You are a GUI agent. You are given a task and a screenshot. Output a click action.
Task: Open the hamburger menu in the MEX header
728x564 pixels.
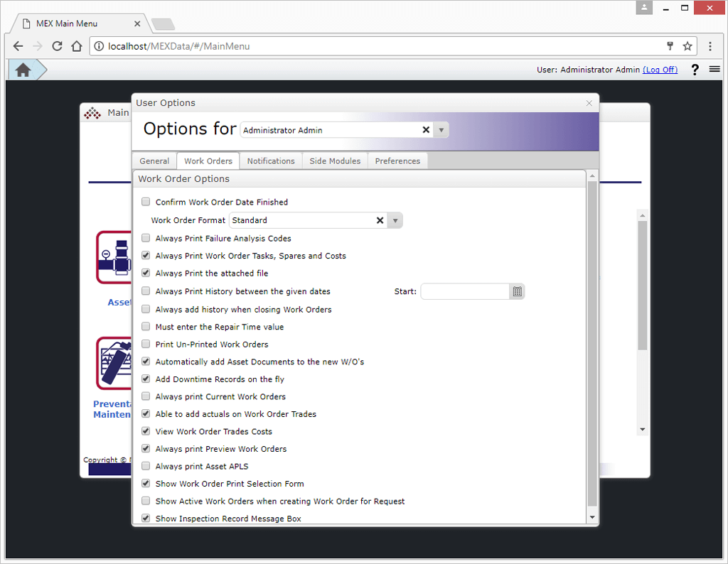pos(714,70)
